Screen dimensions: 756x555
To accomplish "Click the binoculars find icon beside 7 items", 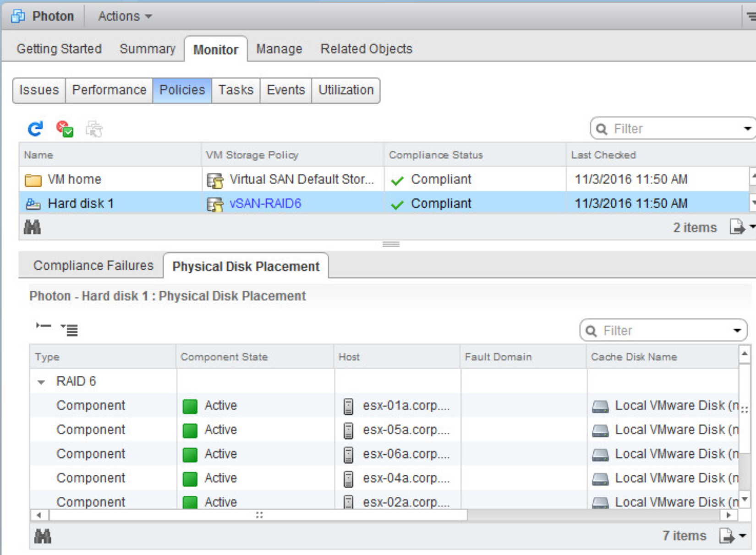I will (43, 536).
